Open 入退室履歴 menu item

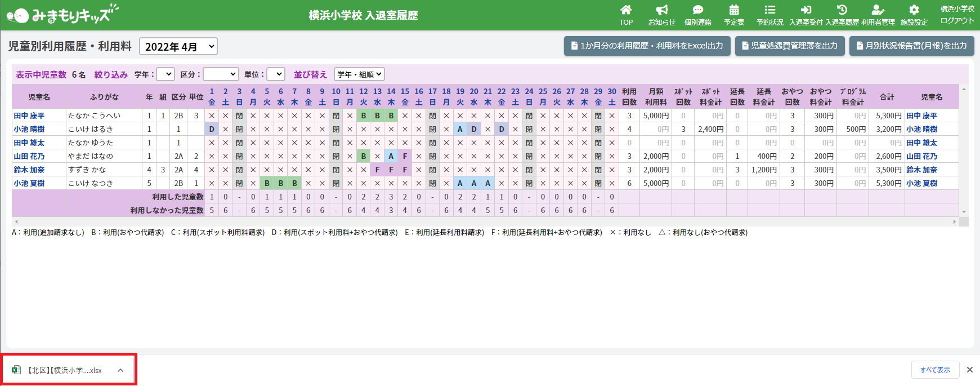(x=842, y=15)
